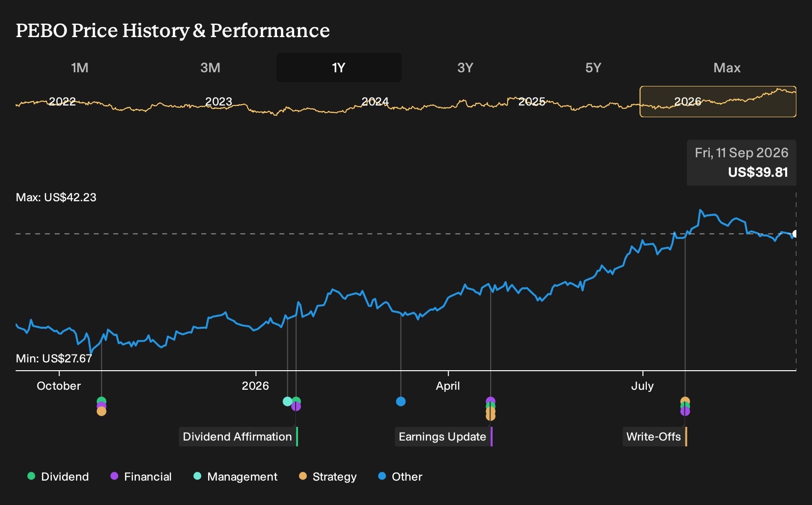Switch to the 5Y time range
812x505 pixels.
593,67
